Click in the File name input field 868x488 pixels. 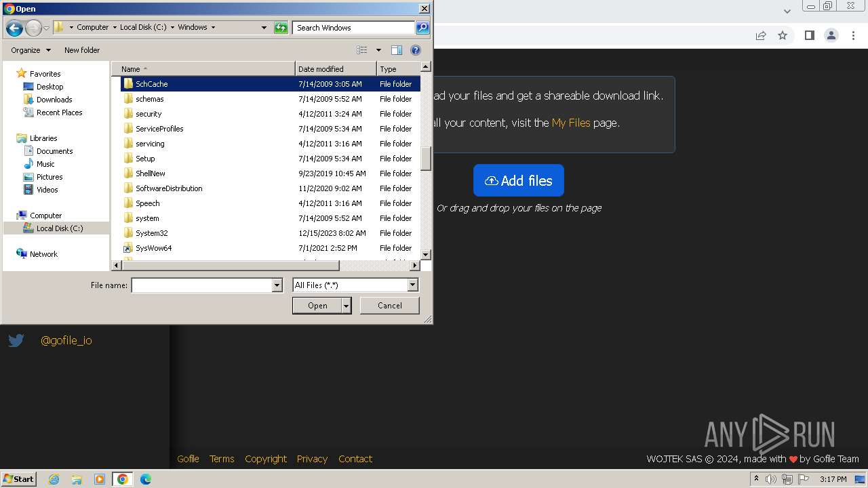[201, 285]
